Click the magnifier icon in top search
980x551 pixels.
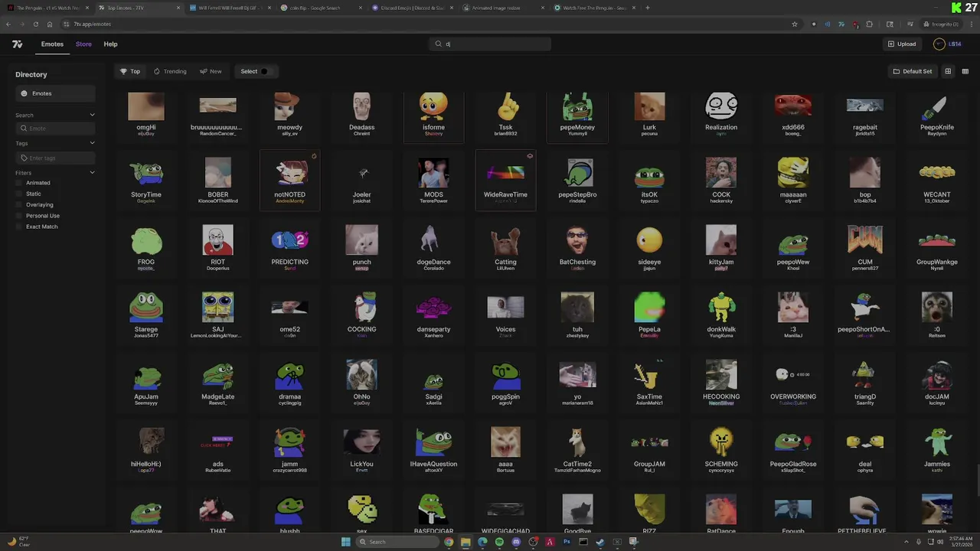tap(439, 44)
